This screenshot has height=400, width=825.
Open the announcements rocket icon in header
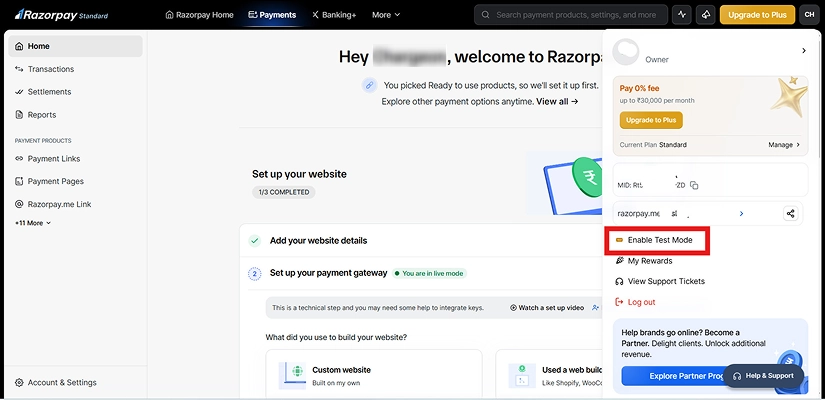tap(705, 15)
